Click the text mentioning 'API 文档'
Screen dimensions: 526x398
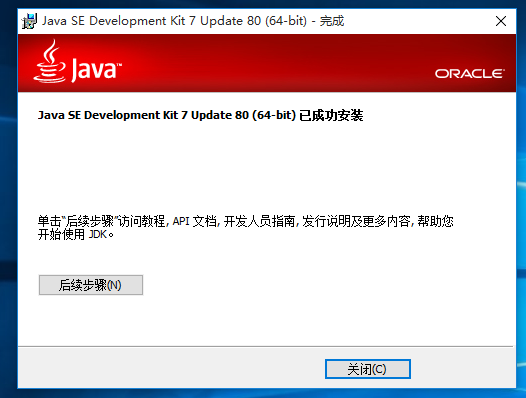click(195, 221)
